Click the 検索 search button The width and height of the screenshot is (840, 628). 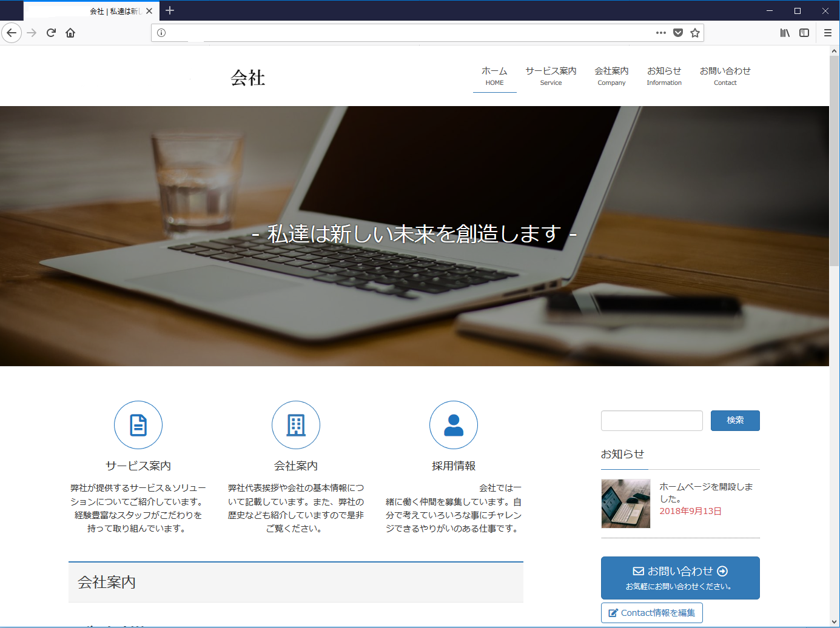point(735,421)
